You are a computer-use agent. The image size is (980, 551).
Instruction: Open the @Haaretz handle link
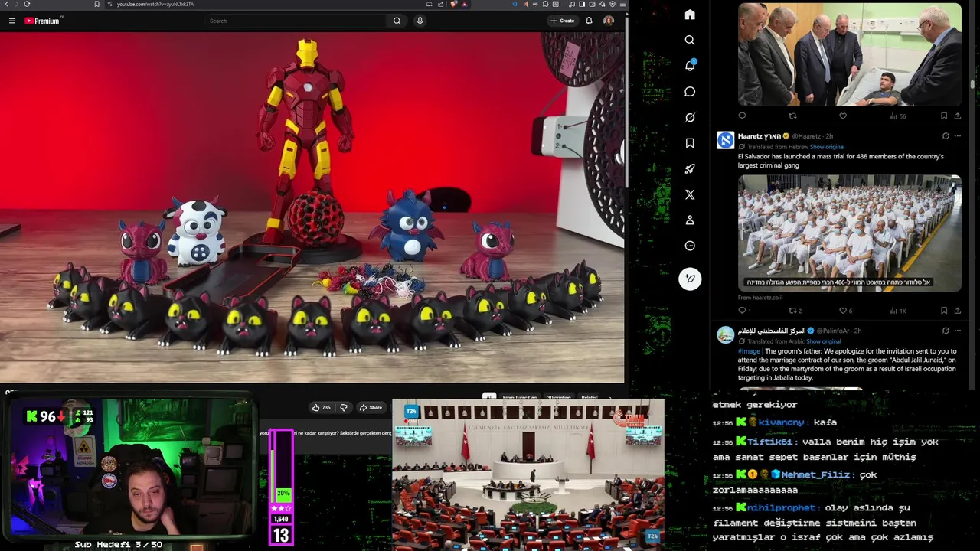tap(805, 136)
